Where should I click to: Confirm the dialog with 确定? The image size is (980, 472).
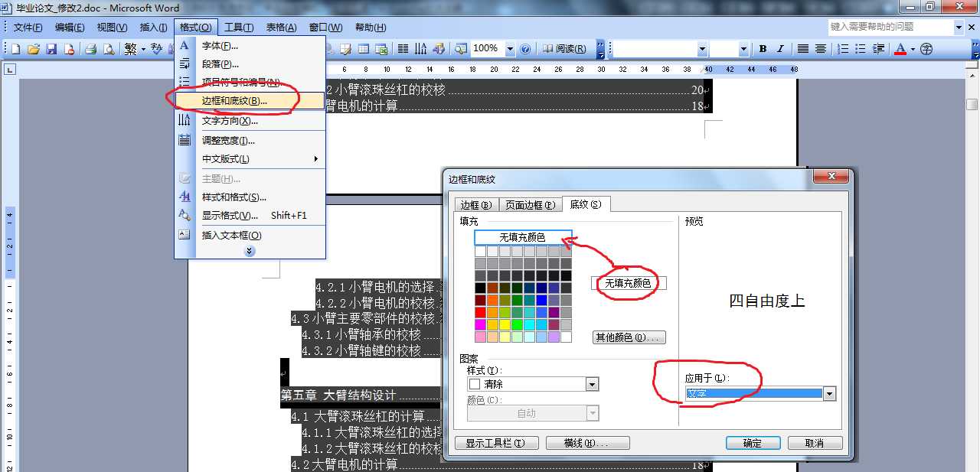tap(753, 443)
